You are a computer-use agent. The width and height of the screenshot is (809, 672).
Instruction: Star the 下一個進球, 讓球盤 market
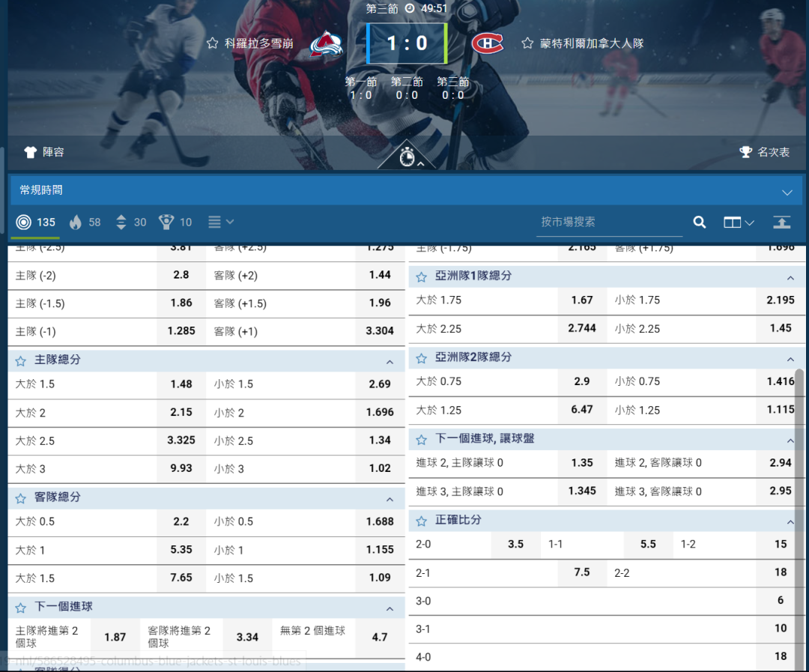click(x=422, y=439)
